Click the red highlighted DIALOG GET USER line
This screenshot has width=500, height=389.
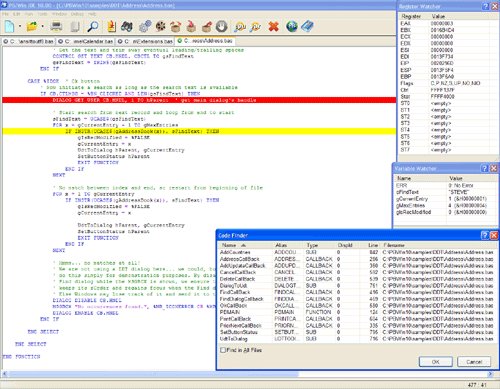pos(199,100)
